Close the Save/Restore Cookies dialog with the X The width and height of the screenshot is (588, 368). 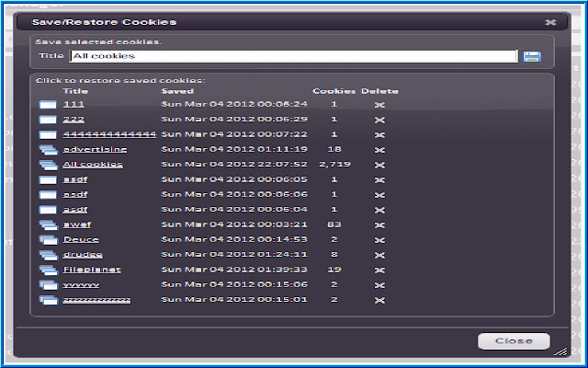(550, 22)
